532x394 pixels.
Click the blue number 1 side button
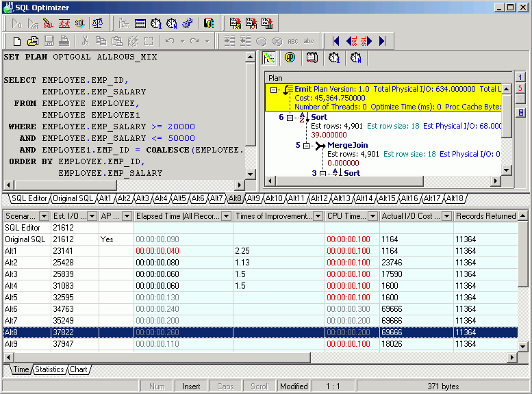520,77
